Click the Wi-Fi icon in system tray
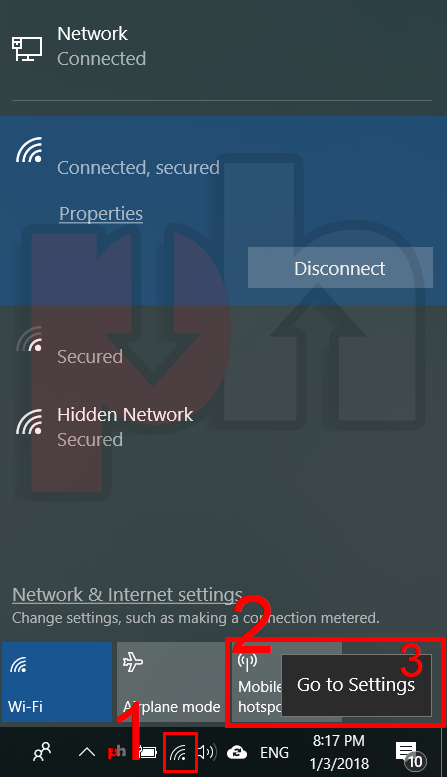Viewport: 447px width, 777px height. [x=180, y=753]
